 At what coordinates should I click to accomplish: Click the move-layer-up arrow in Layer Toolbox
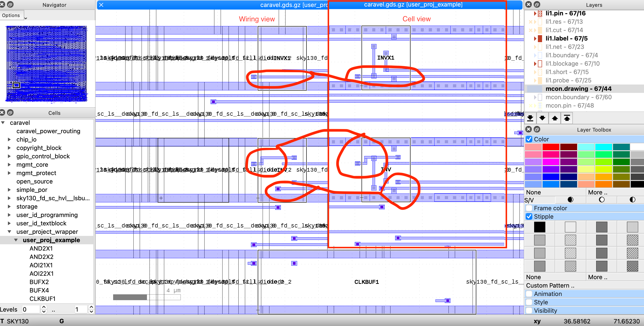(x=554, y=118)
